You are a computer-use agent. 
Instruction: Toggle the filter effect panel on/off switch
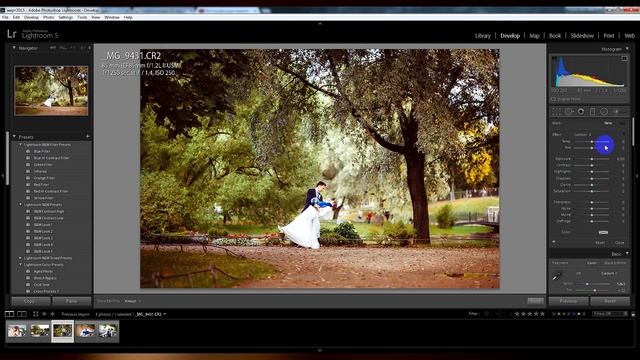tap(554, 242)
